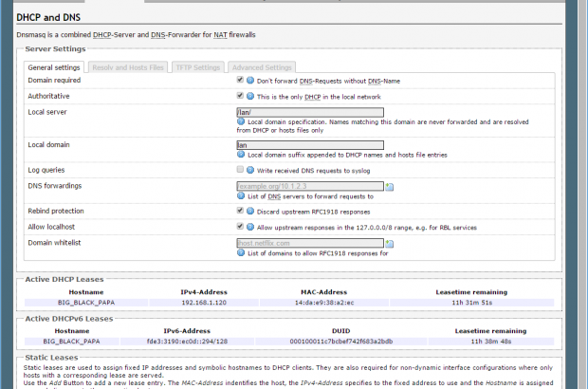Uncheck the Authoritative checkbox

pos(240,97)
